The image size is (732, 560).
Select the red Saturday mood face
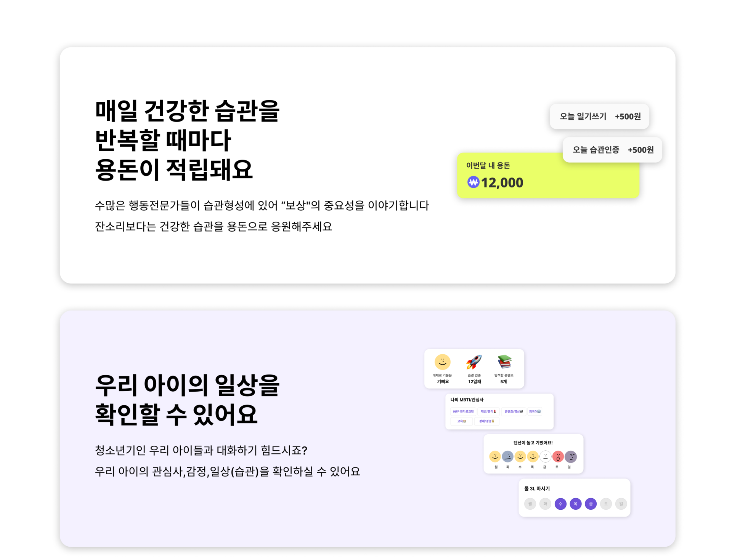[558, 456]
